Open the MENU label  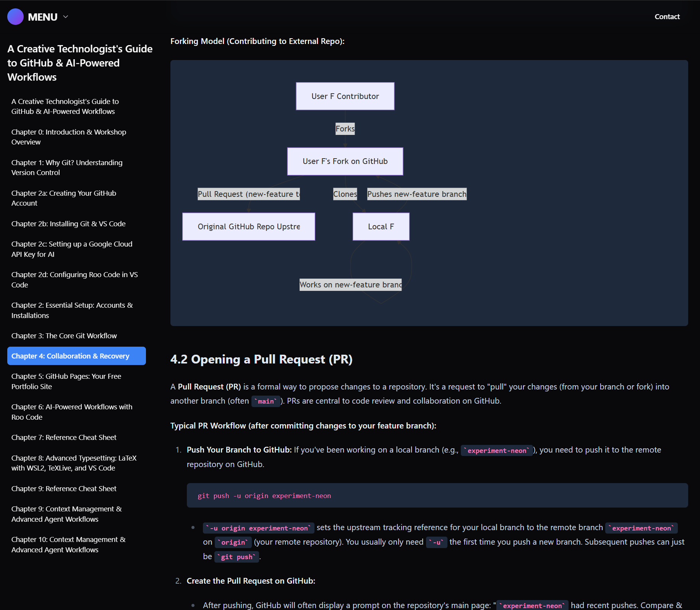click(x=42, y=17)
